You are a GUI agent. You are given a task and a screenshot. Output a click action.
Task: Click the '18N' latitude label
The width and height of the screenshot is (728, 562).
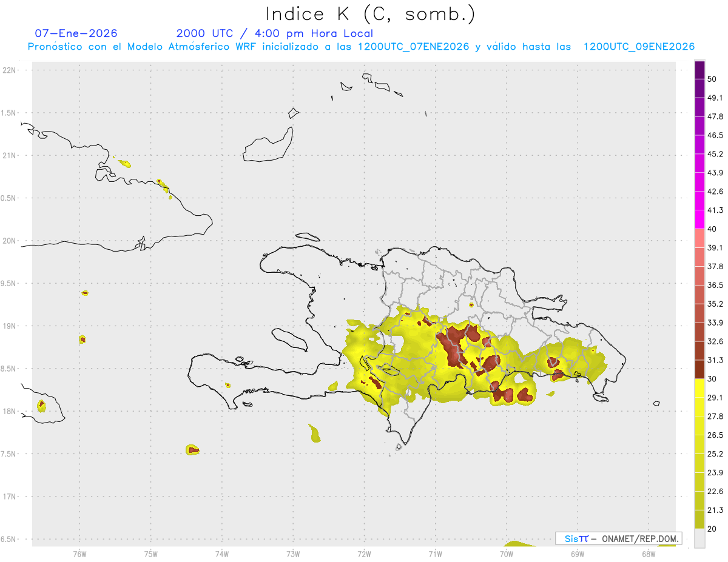[x=10, y=411]
